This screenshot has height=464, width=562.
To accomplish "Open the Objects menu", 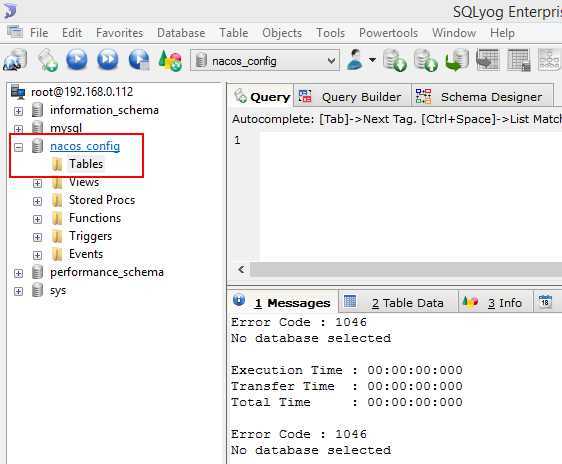I will (x=282, y=33).
